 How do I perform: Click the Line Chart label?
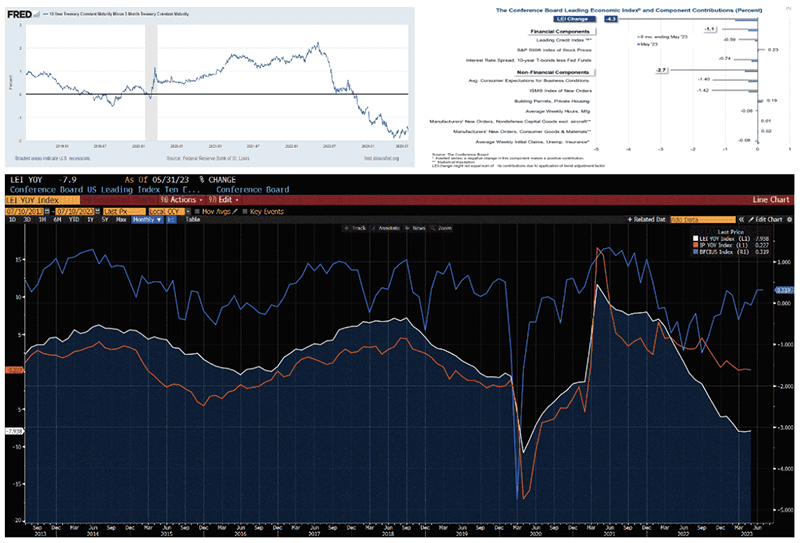pyautogui.click(x=771, y=200)
